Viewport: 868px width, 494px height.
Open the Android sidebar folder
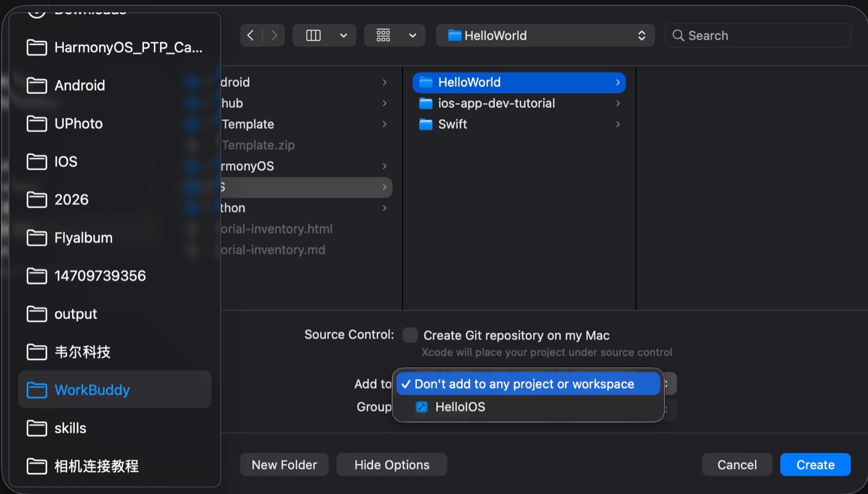[114, 86]
